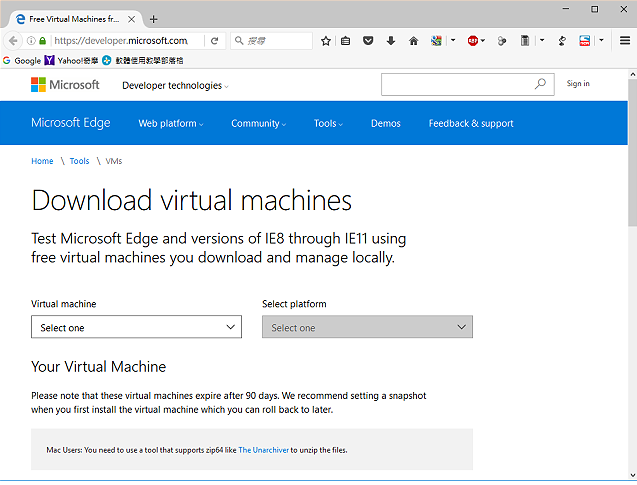This screenshot has height=485, width=637.
Task: Click the green padlock security icon
Action: tap(43, 41)
